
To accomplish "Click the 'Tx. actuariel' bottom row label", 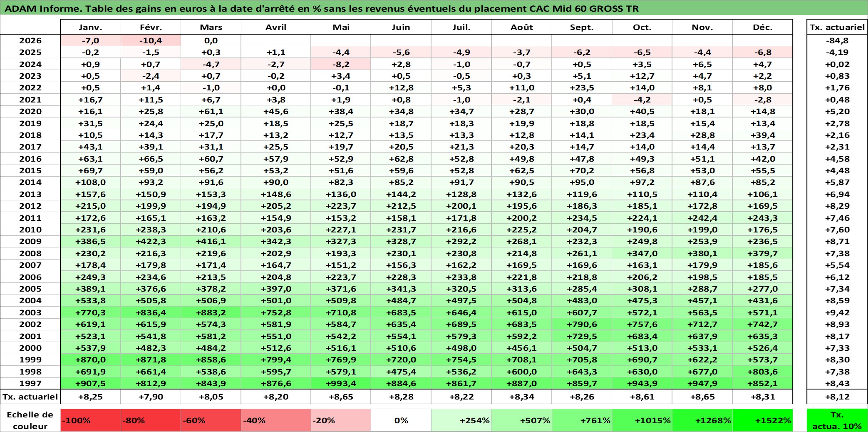I will (x=30, y=397).
